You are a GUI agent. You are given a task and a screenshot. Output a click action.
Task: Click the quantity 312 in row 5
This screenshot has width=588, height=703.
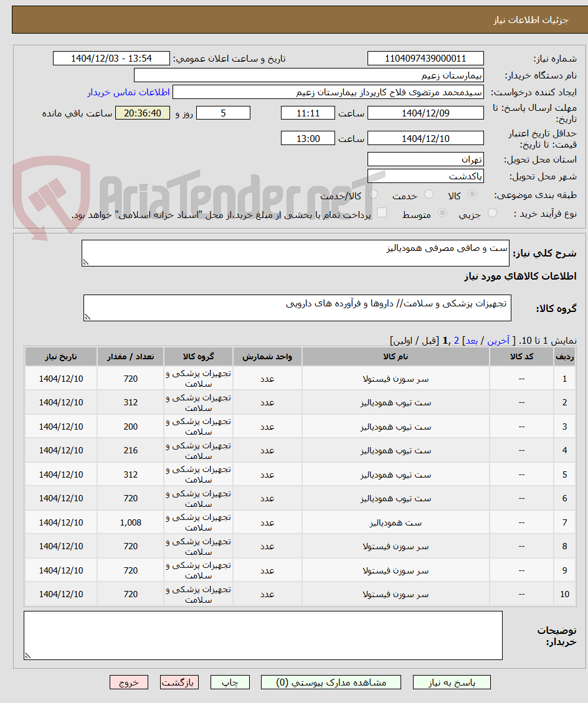click(131, 475)
